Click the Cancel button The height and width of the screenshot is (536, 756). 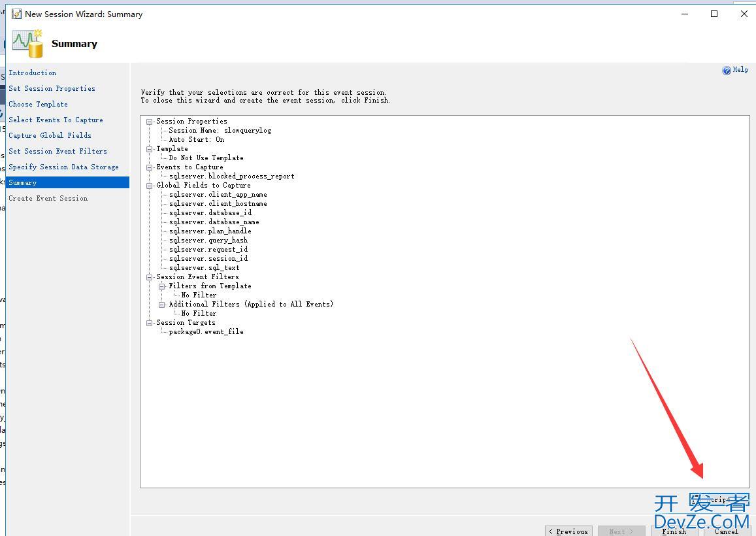[x=726, y=531]
